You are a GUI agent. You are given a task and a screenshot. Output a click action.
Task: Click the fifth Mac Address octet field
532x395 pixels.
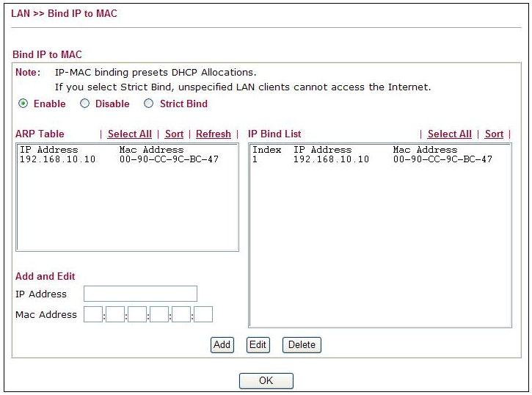181,315
